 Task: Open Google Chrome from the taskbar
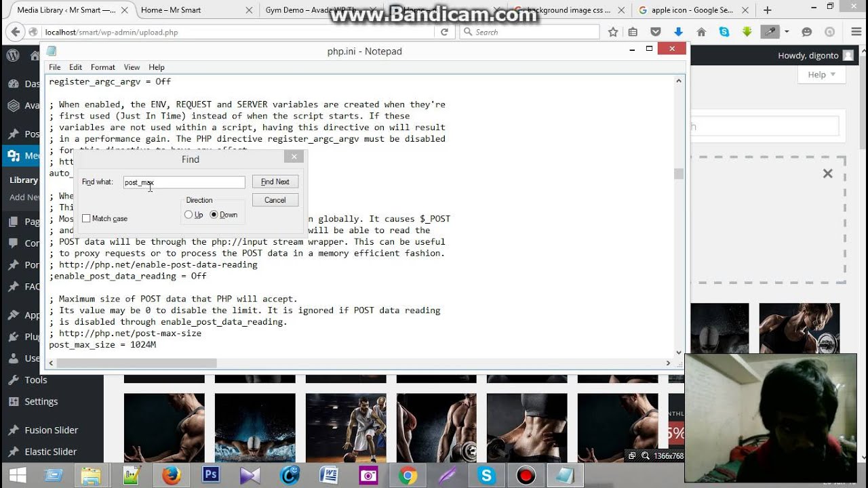[x=408, y=476]
